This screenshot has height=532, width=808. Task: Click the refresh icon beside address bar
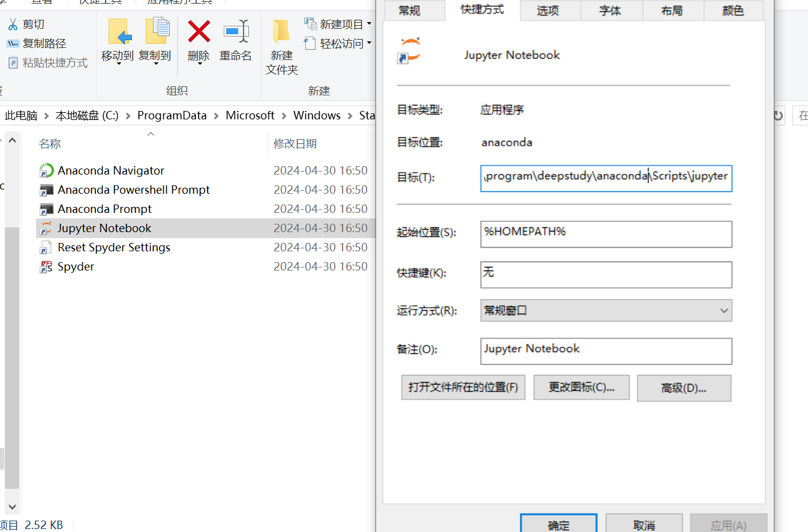click(x=778, y=116)
